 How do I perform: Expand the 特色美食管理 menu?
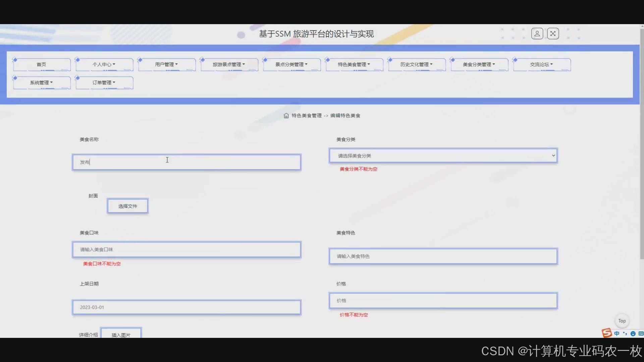354,64
